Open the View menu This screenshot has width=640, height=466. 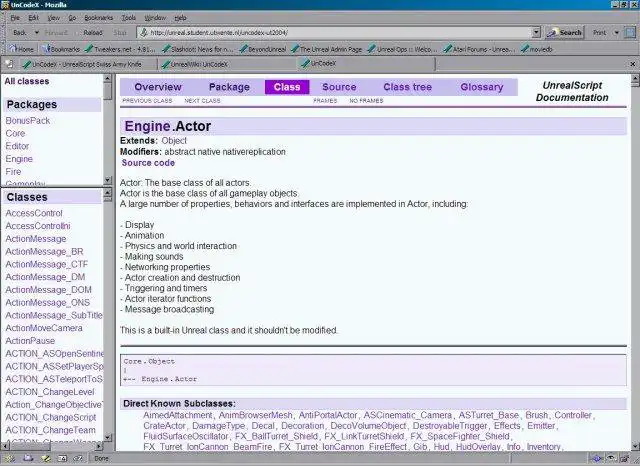[53, 18]
